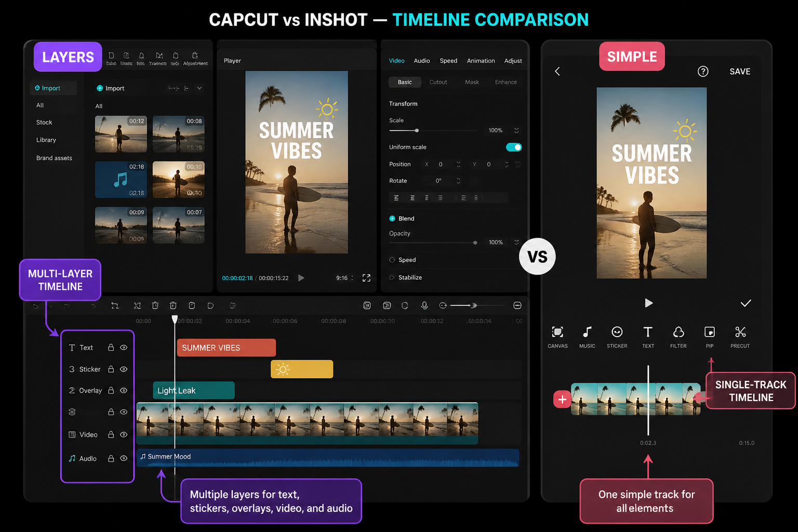
Task: Adjust the Opacity slider handle
Action: pyautogui.click(x=475, y=243)
